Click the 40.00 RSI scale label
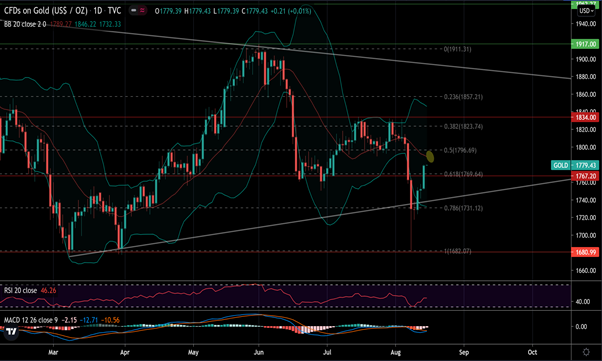Image resolution: width=602 pixels, height=361 pixels. tap(583, 302)
